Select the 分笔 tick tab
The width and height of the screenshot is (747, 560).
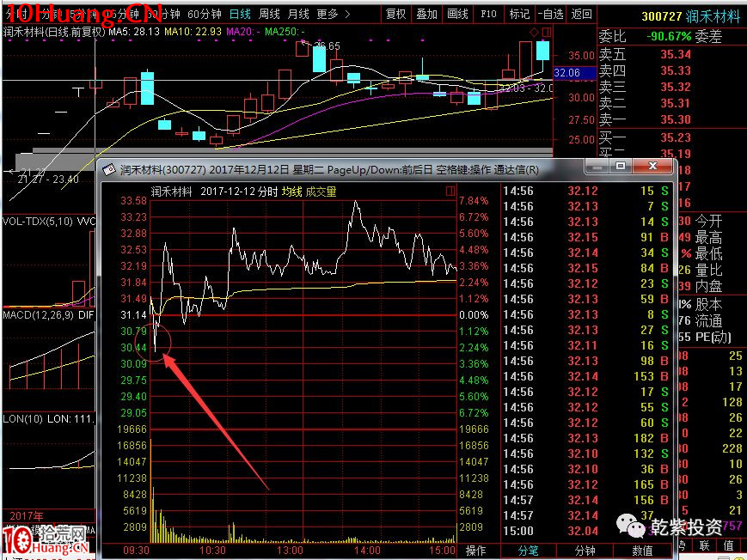(528, 551)
